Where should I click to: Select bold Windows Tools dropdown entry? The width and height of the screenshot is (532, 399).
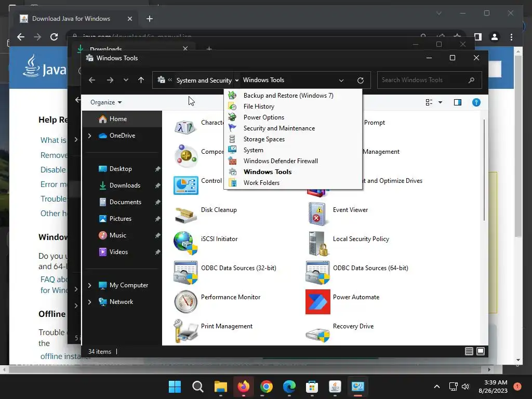[293, 171]
